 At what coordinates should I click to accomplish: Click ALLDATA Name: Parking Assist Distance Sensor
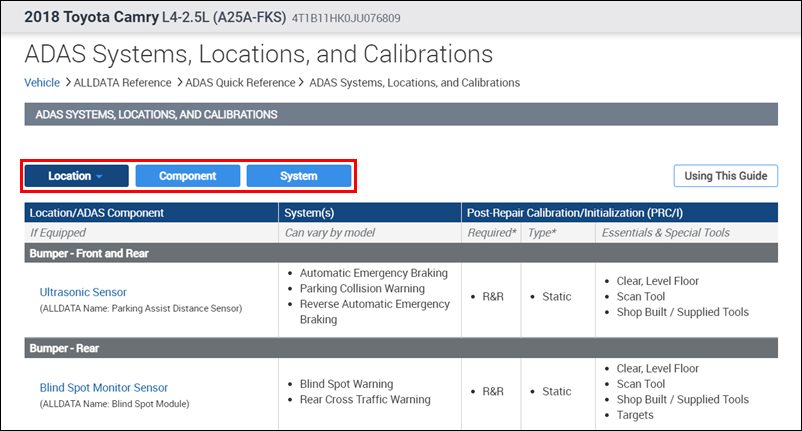(141, 308)
